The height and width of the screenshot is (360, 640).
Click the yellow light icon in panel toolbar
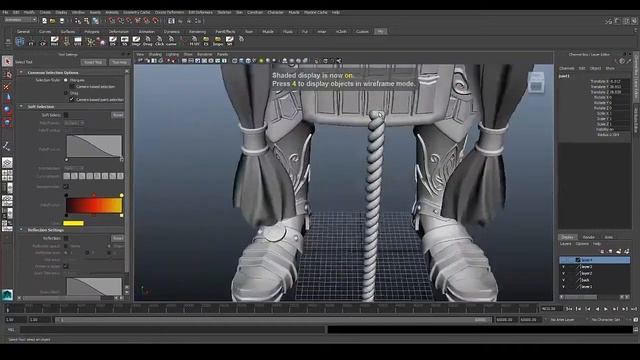(x=261, y=61)
